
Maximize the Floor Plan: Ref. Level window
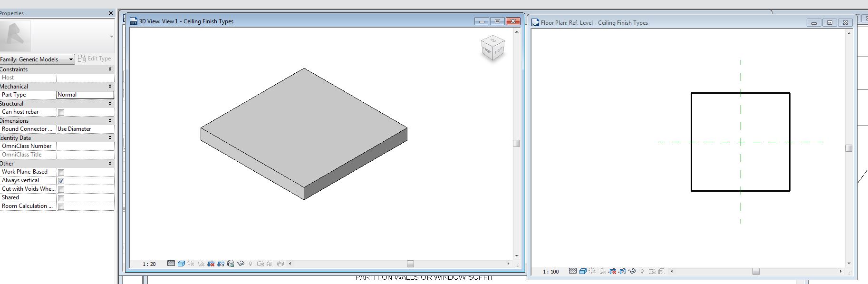click(x=829, y=22)
